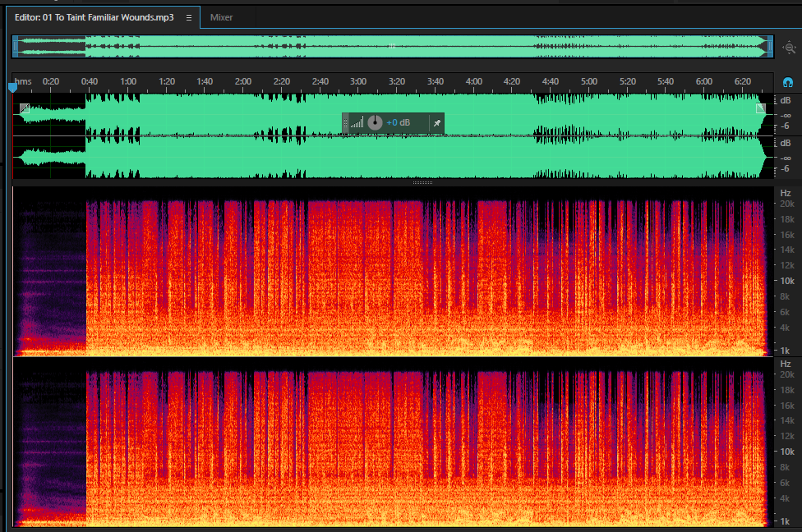Open Editor panel menu icon

[x=189, y=17]
